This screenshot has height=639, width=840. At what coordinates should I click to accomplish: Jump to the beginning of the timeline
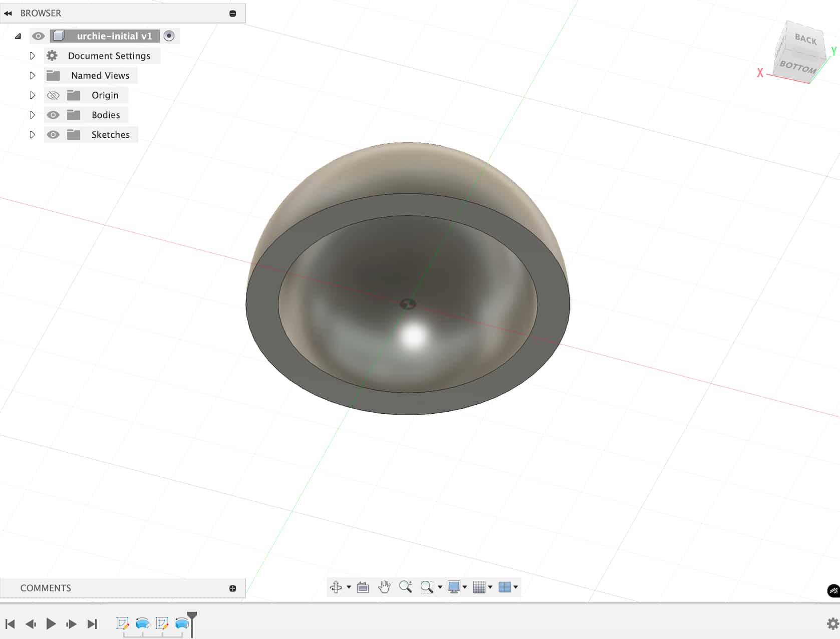tap(10, 624)
